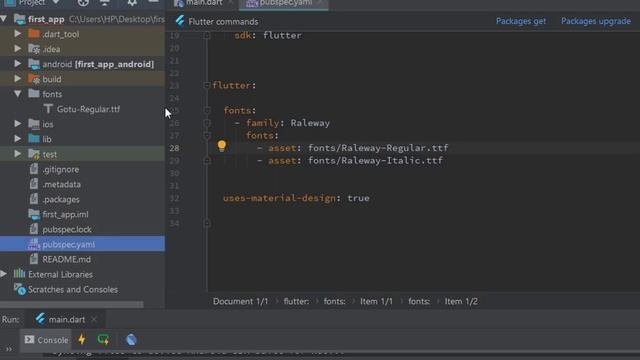
Task: Select pubspec.yaml in project tree
Action: [x=82, y=244]
